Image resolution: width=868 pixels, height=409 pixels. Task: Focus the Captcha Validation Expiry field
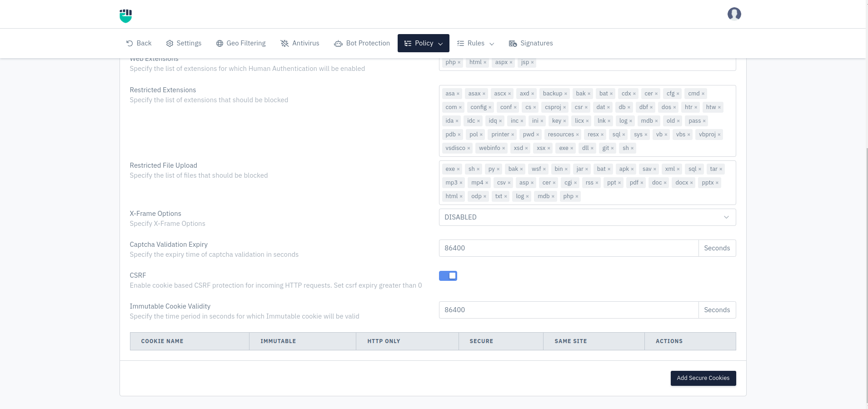[569, 248]
